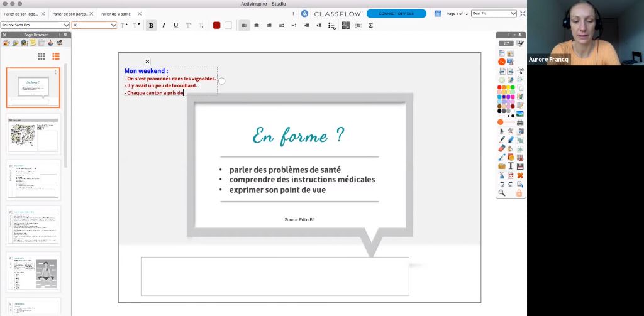The image size is (644, 316).
Task: Open Page Browser first tab icon
Action: pos(8,43)
